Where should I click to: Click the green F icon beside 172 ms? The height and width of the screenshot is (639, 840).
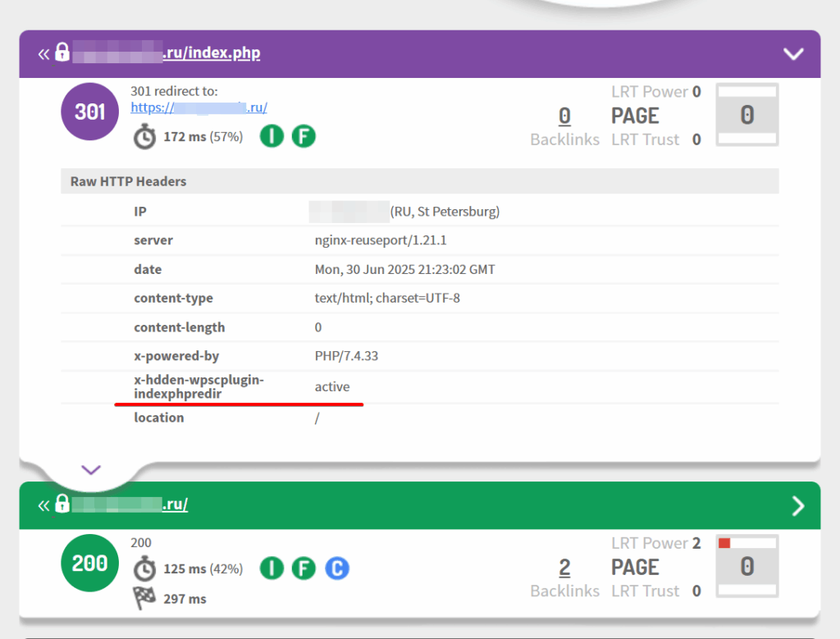pos(304,136)
